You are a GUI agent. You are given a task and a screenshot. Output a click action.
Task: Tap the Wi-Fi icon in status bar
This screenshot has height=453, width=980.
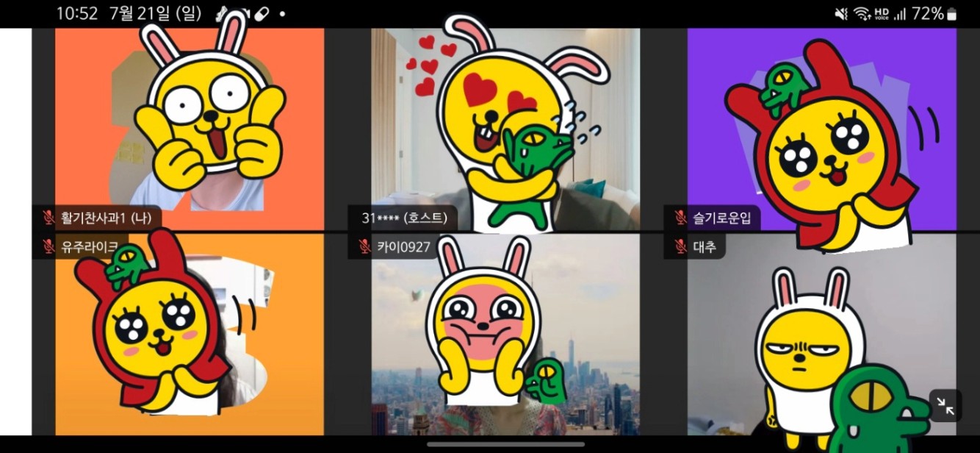[x=861, y=14]
